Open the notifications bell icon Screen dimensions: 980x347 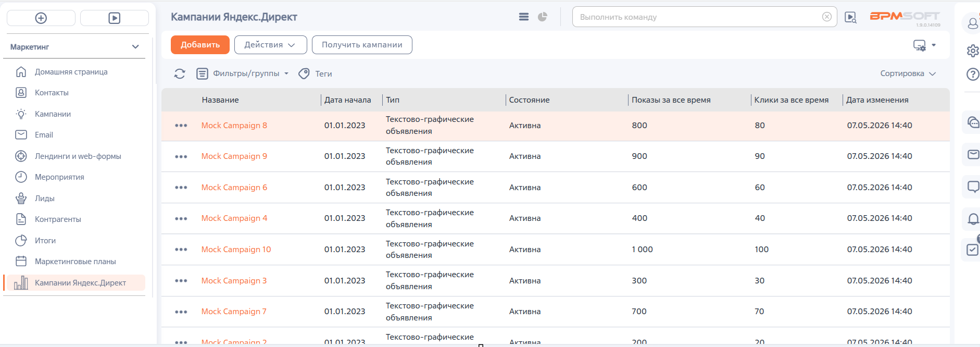973,218
